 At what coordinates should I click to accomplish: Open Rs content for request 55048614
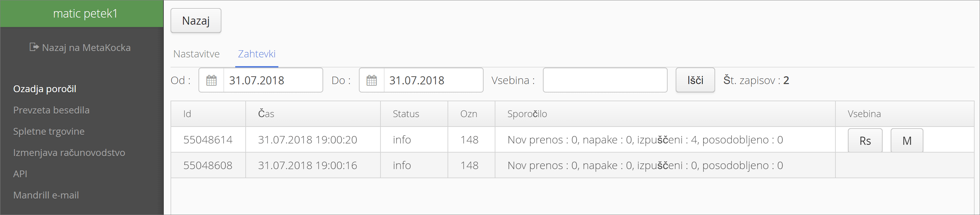click(x=865, y=141)
